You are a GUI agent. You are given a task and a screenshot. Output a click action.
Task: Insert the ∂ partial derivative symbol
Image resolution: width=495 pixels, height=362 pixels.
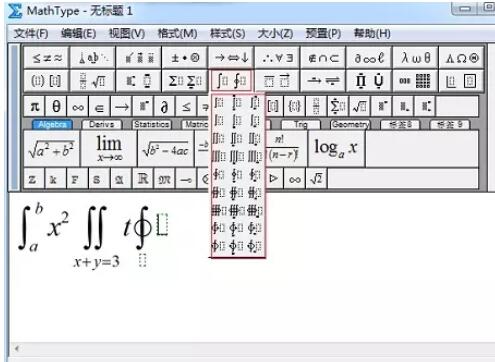164,107
